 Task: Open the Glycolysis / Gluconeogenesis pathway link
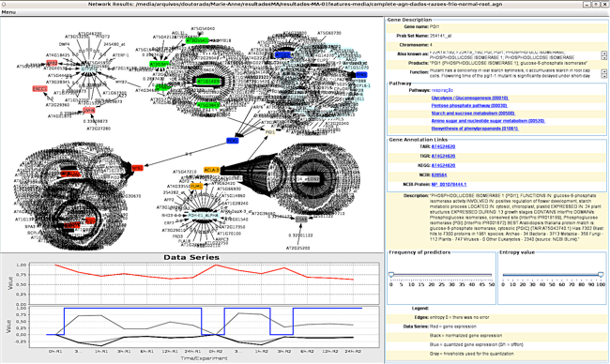(469, 98)
